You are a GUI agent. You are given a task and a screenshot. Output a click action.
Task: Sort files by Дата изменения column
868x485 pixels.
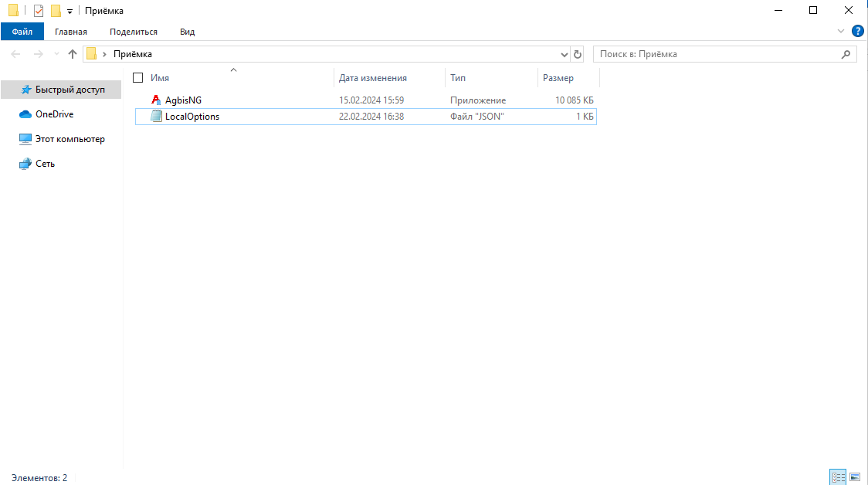(373, 78)
